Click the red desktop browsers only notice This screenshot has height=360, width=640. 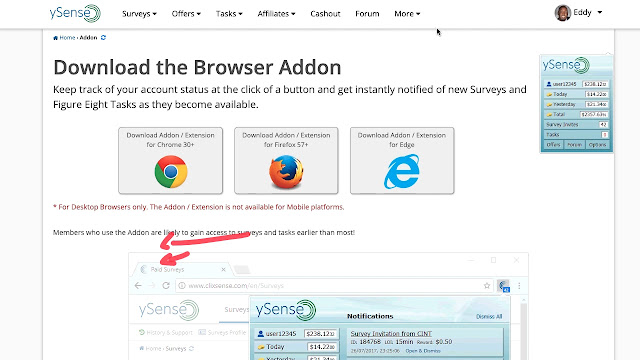coord(199,207)
